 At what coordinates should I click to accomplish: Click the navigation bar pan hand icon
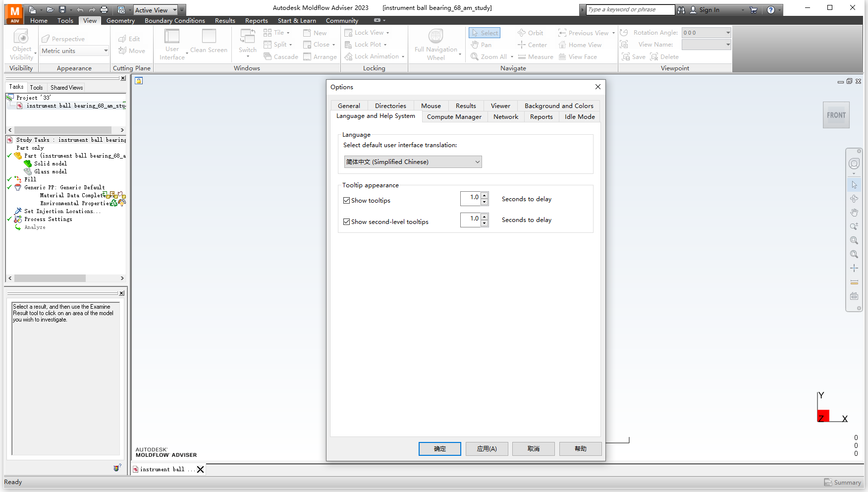(854, 213)
